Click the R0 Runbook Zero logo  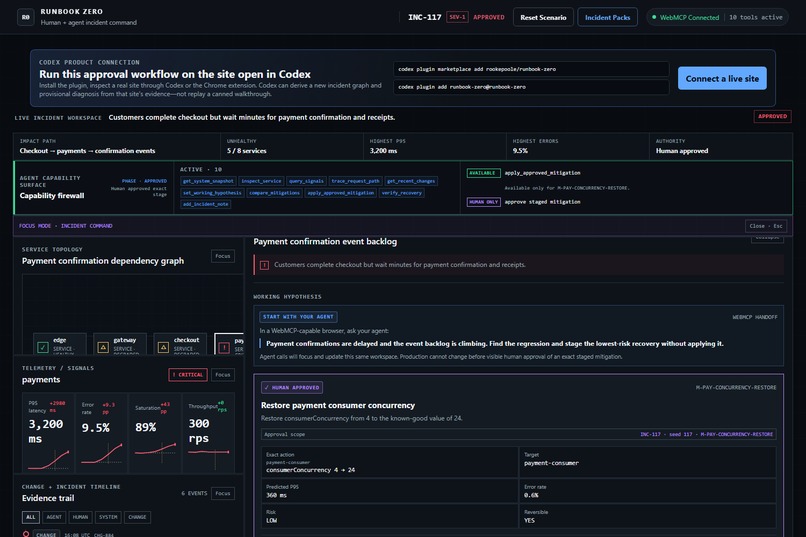25,17
